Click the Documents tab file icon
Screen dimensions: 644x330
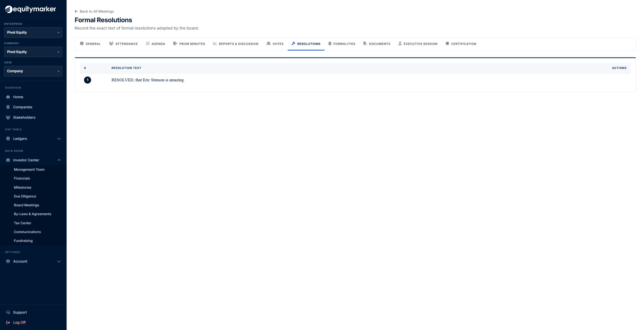tap(365, 43)
